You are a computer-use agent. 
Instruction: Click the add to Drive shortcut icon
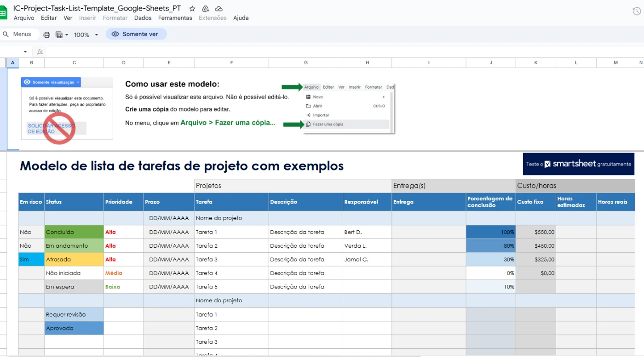point(206,9)
